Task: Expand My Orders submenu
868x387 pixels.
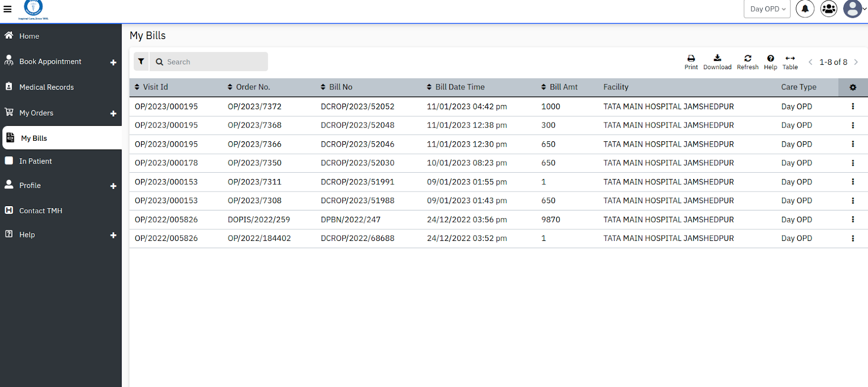Action: 113,114
